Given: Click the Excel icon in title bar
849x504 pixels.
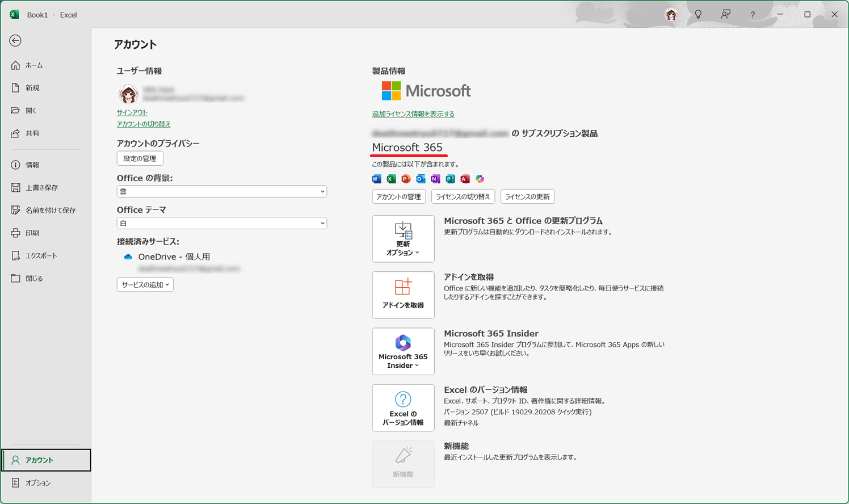Looking at the screenshot, I should 14,15.
